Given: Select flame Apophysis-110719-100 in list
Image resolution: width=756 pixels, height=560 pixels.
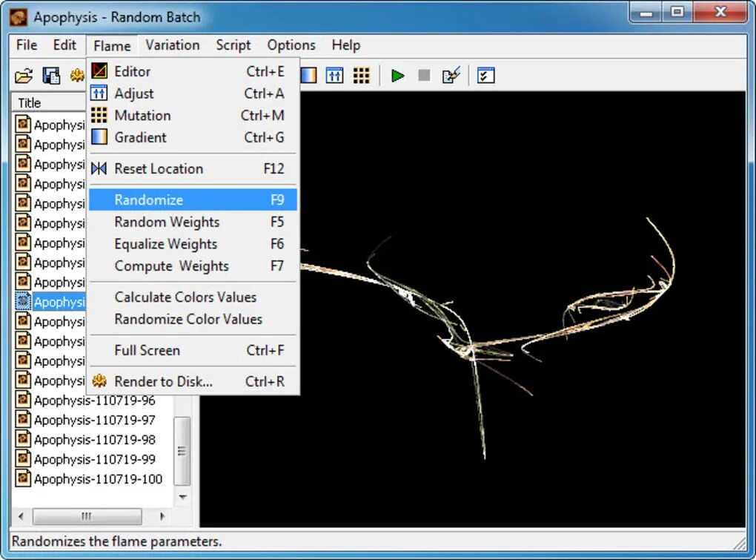Looking at the screenshot, I should coord(98,479).
